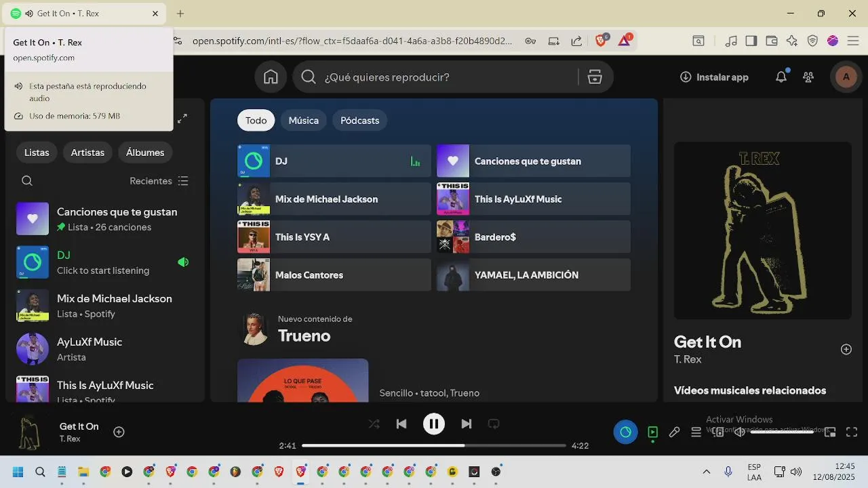868x488 pixels.
Task: Open Brave VPN shield icon
Action: click(x=812, y=41)
